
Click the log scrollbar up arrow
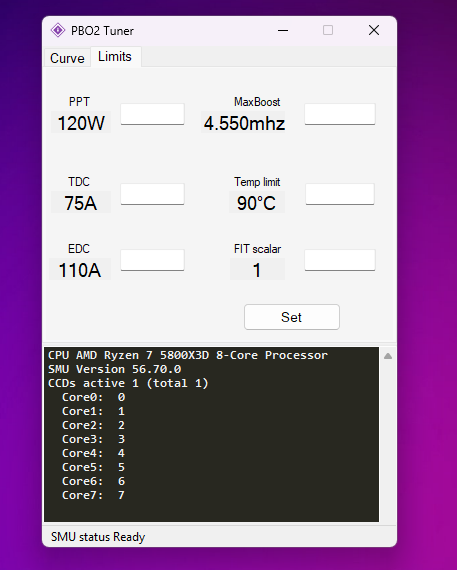tap(388, 356)
